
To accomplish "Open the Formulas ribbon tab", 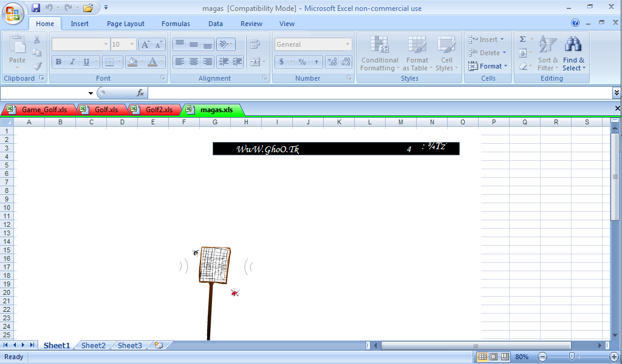I will [x=176, y=24].
